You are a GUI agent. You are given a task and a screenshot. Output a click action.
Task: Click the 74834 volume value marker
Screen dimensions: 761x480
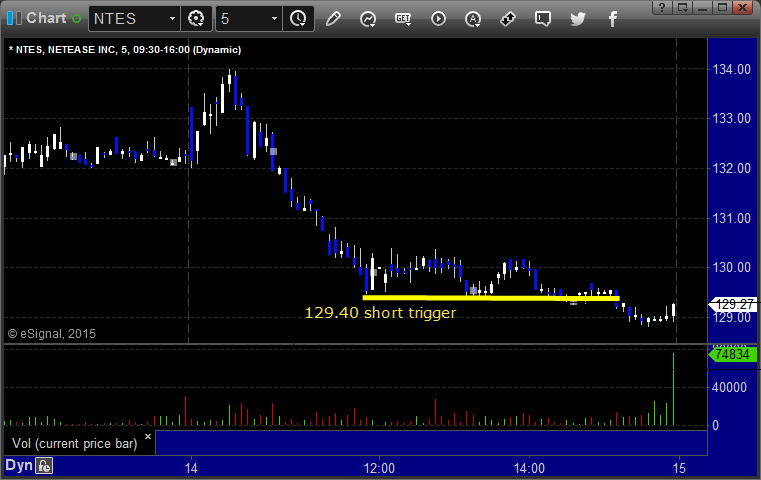click(x=732, y=354)
